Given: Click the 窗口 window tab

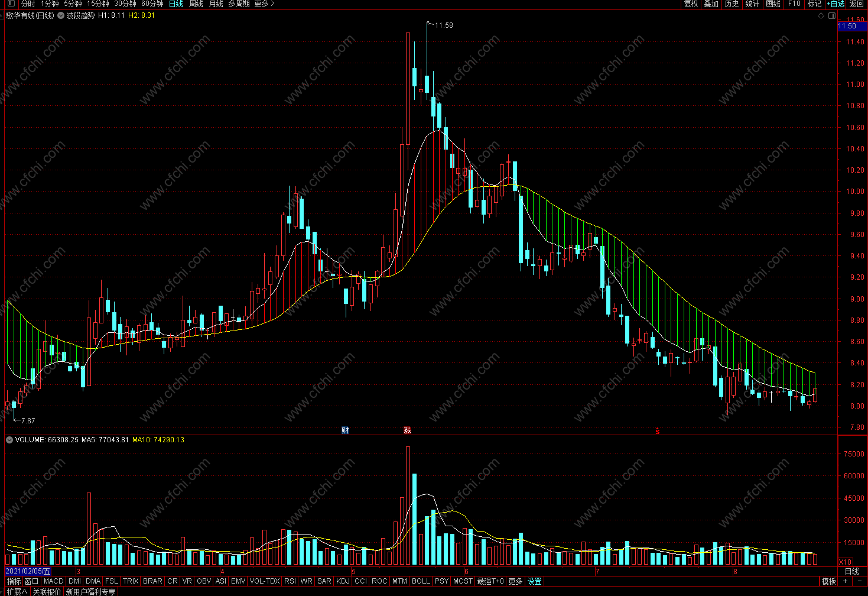Looking at the screenshot, I should click(x=32, y=581).
